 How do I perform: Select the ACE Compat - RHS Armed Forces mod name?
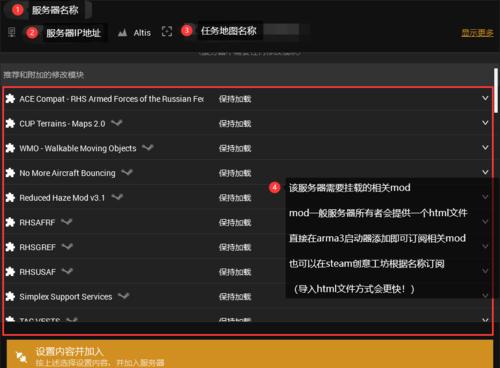111,99
